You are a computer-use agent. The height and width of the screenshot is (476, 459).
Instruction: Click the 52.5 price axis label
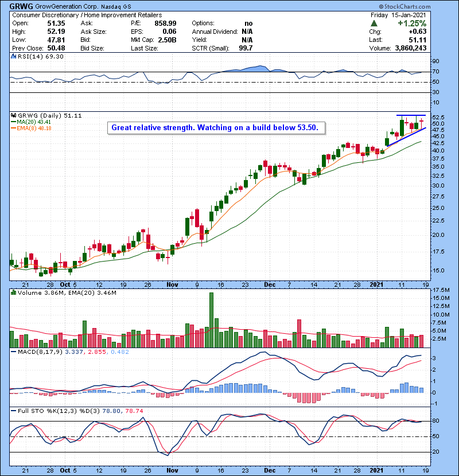438,117
